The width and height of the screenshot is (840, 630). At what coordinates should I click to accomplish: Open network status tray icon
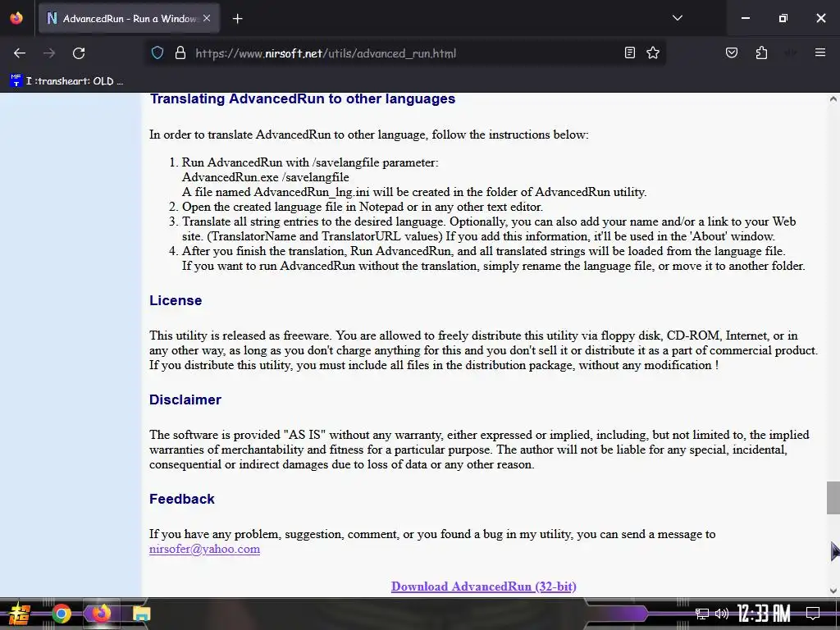coord(702,614)
